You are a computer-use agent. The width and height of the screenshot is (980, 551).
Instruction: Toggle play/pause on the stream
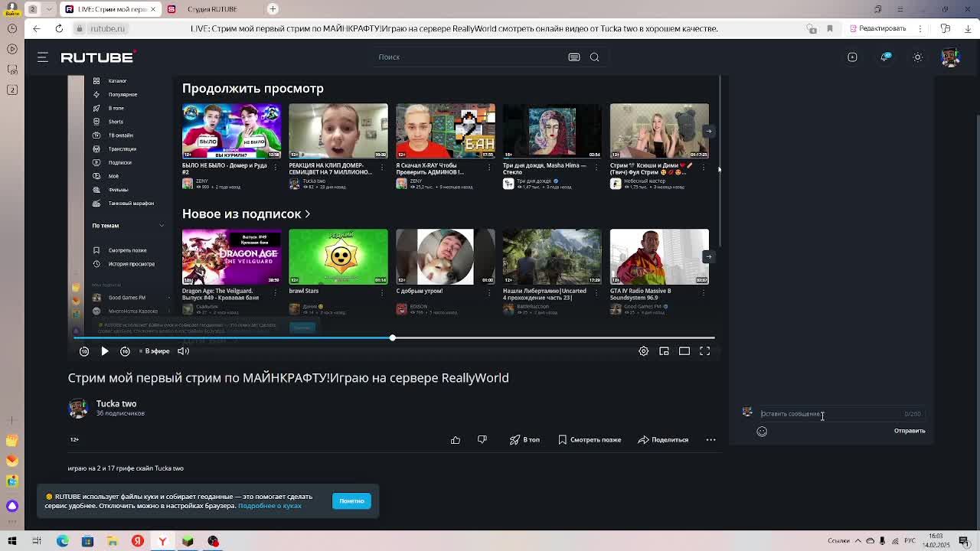click(105, 351)
